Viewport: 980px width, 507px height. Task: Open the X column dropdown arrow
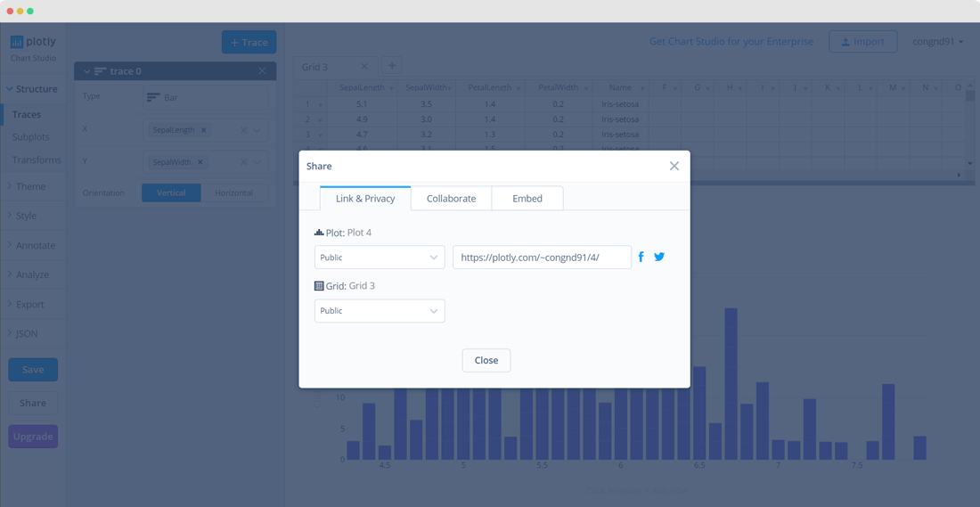tap(257, 130)
